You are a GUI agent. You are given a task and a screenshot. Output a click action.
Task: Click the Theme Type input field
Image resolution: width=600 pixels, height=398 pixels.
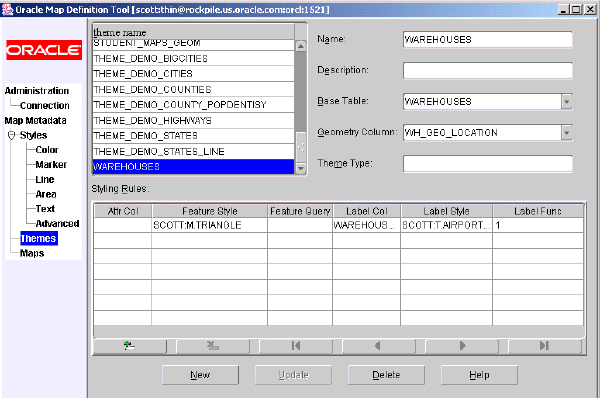click(488, 163)
